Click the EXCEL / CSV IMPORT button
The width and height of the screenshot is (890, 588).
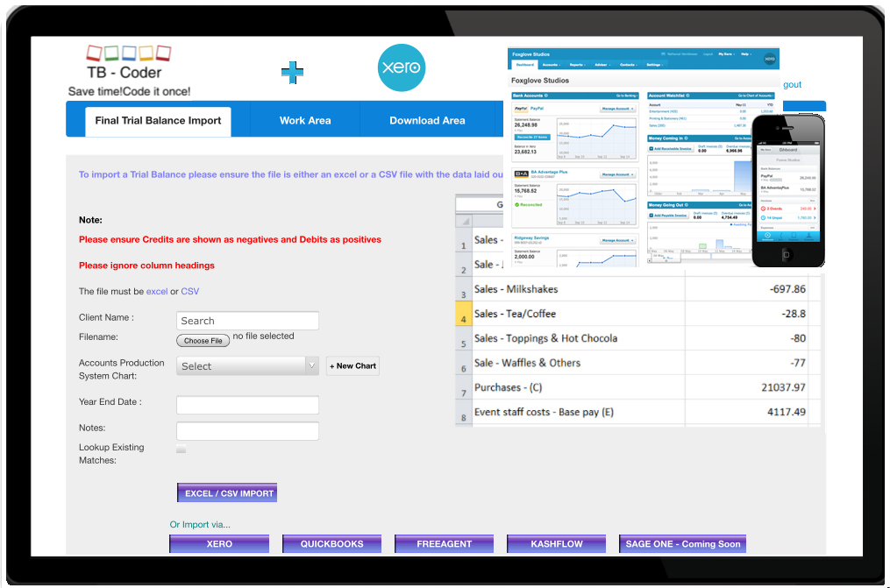[227, 492]
